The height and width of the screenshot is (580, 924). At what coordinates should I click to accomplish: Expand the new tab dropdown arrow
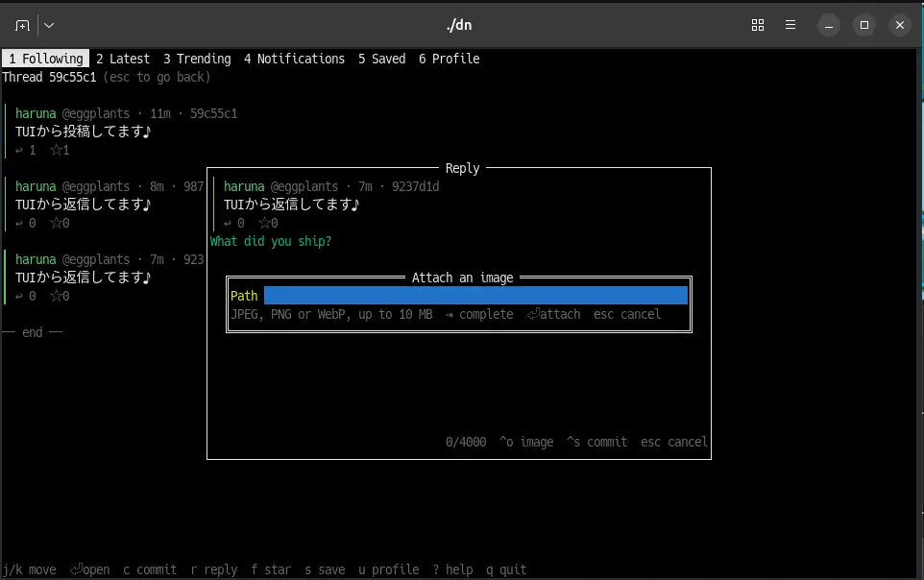pos(49,25)
